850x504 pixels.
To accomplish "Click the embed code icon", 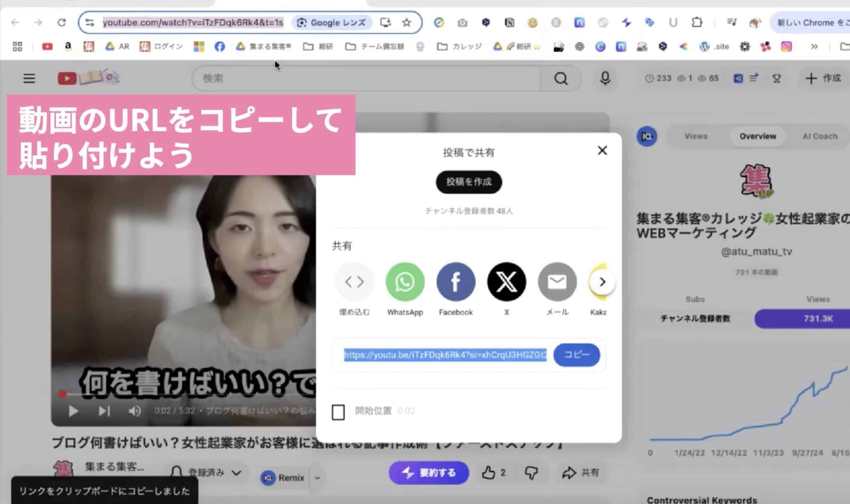I will (354, 282).
